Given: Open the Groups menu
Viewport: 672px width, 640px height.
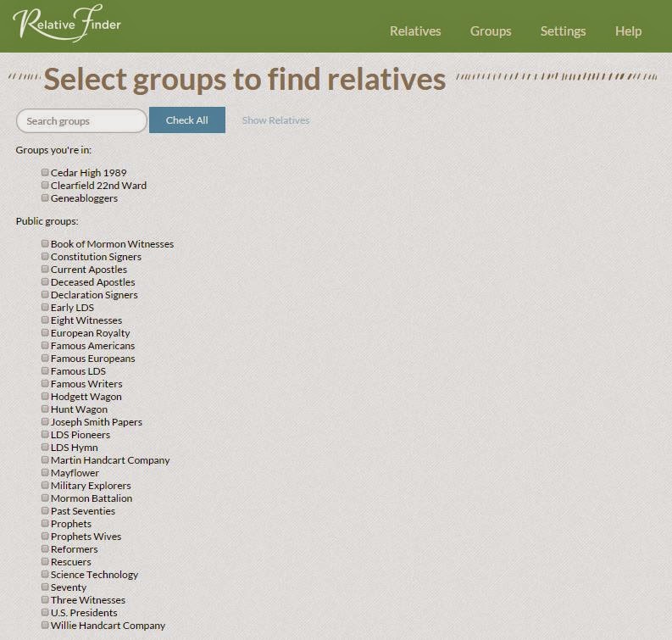Looking at the screenshot, I should (x=491, y=31).
